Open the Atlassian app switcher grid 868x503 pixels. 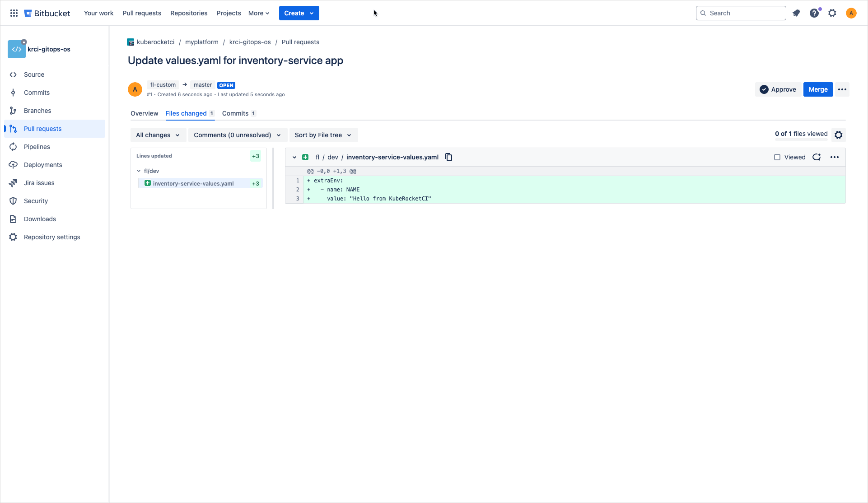tap(14, 13)
